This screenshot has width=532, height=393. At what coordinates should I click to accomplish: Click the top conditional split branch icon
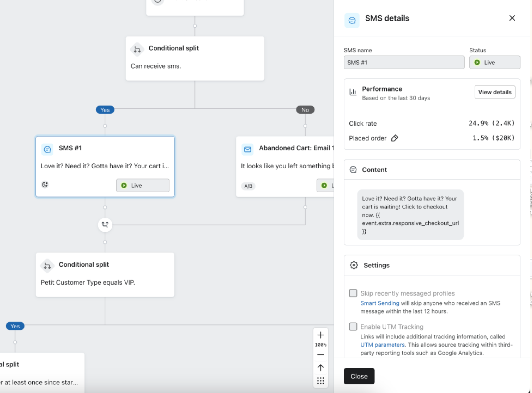click(137, 49)
